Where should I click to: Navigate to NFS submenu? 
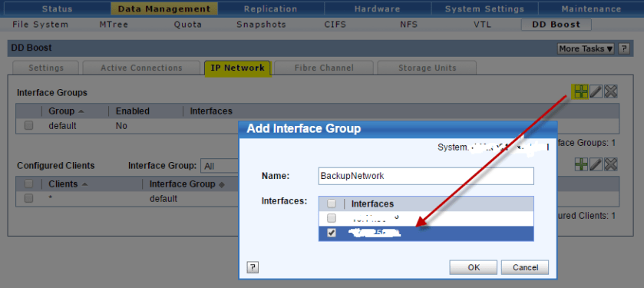click(x=408, y=25)
